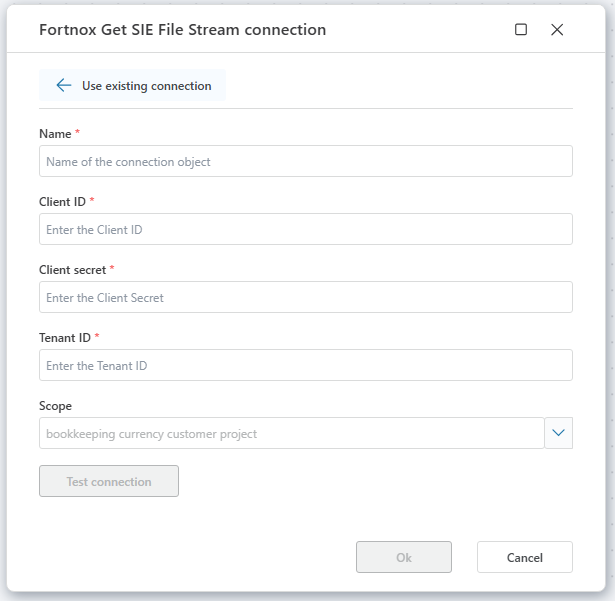Click the red asterisk next to Name
This screenshot has width=615, height=601.
point(78,133)
